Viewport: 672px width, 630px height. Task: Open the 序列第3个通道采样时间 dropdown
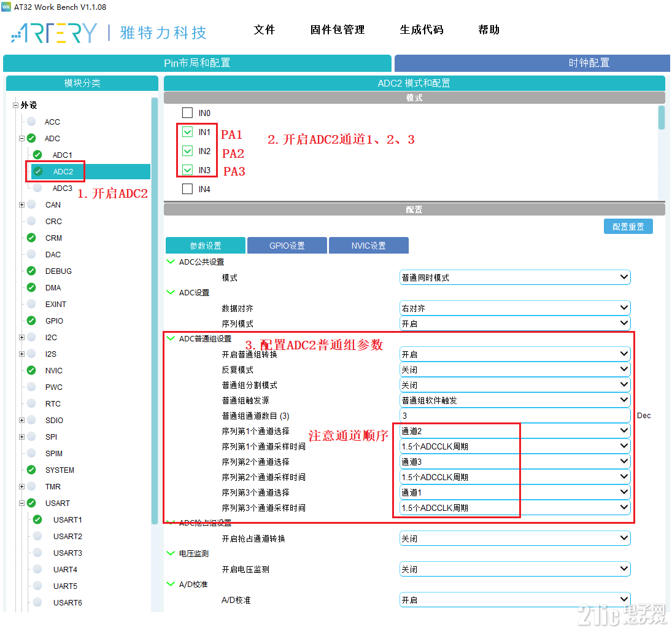coord(515,507)
